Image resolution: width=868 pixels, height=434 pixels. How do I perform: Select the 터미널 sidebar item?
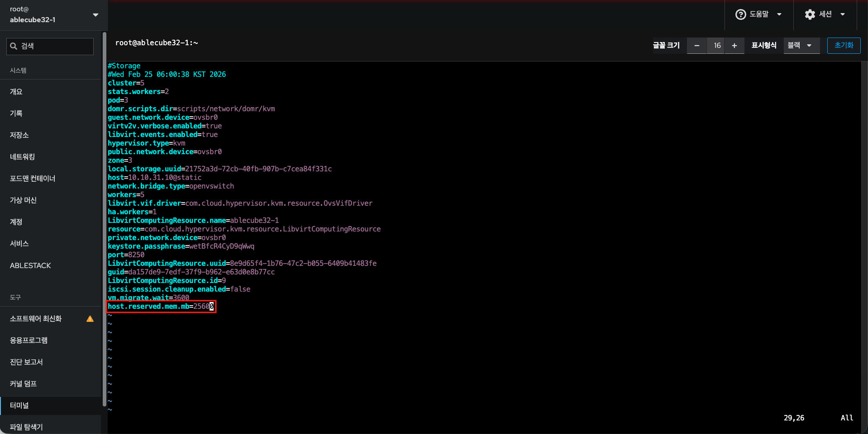pos(19,406)
